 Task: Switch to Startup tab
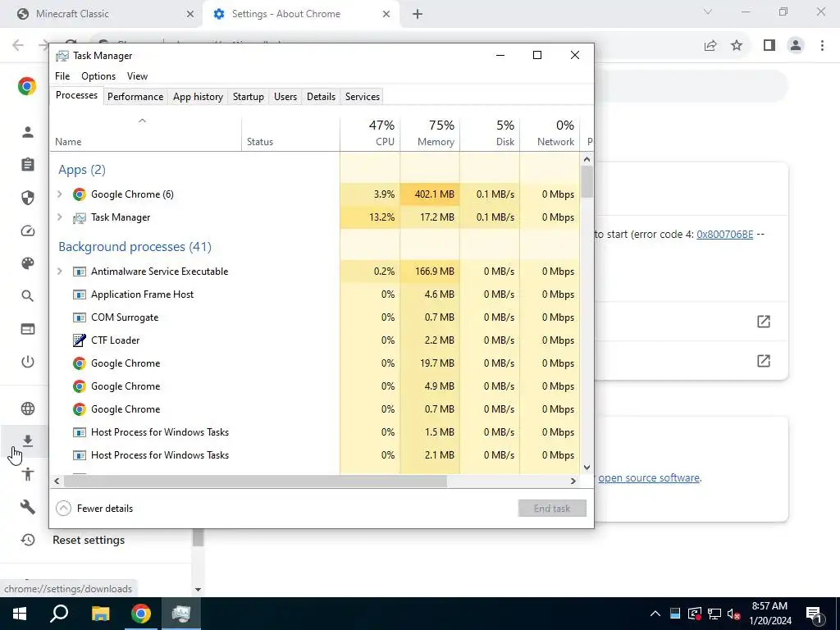tap(248, 97)
